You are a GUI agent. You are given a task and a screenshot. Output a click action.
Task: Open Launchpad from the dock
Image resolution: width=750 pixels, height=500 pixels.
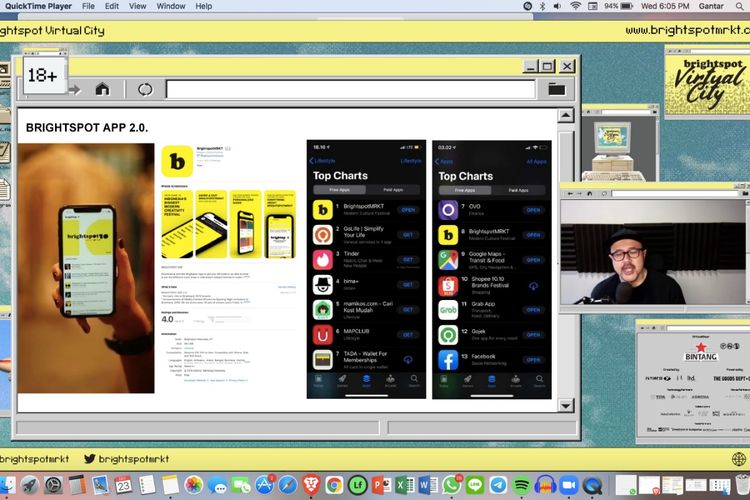point(30,485)
